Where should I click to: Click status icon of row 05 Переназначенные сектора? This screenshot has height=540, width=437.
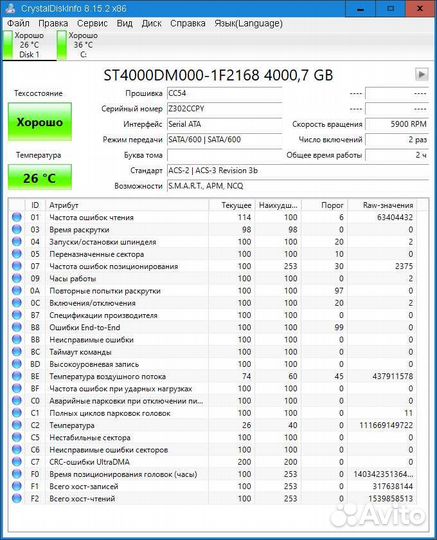point(17,254)
